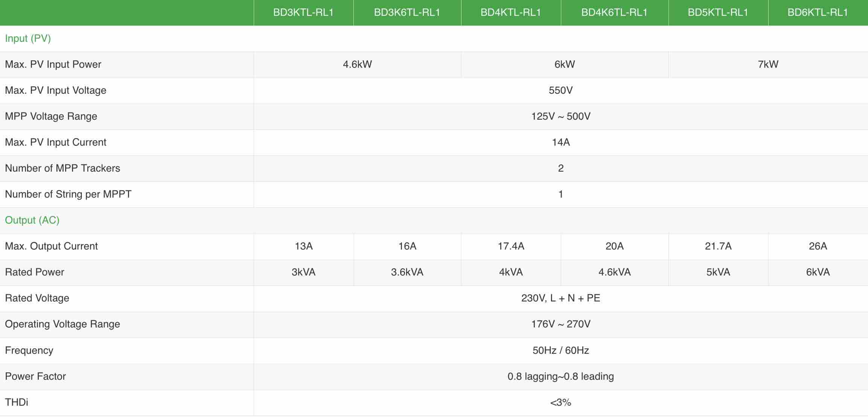Select the THDi row label
The image size is (868, 417).
(x=17, y=402)
